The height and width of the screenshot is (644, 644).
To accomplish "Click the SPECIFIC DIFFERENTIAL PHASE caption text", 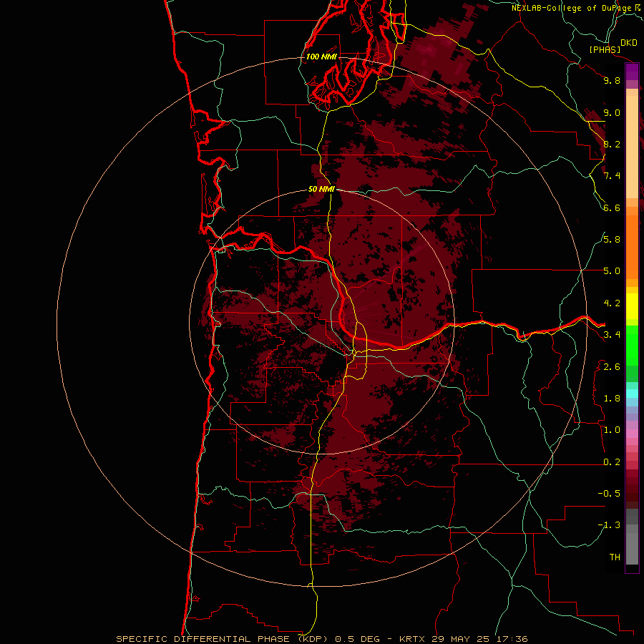I will click(203, 639).
